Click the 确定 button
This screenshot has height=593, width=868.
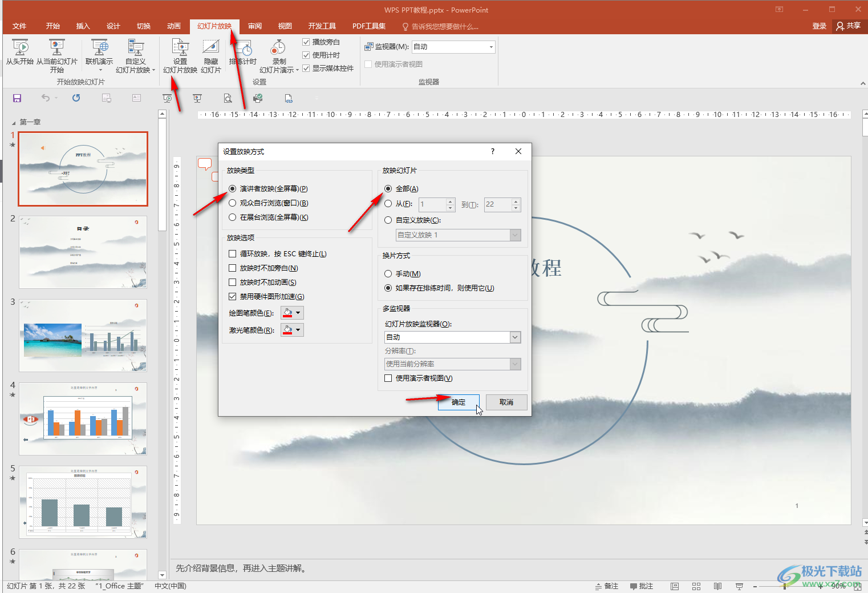459,402
